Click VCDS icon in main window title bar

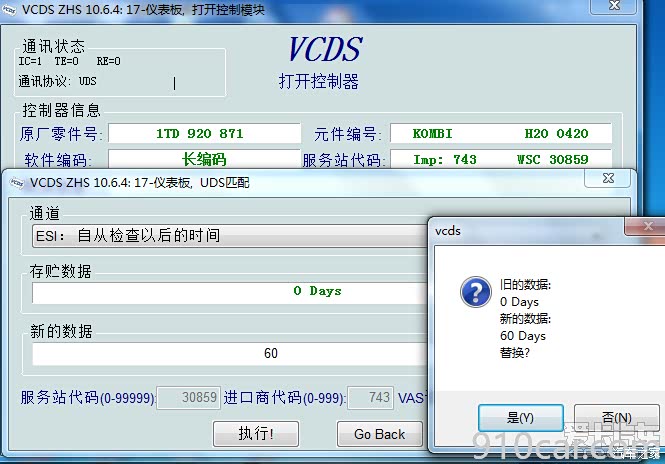(x=8, y=9)
